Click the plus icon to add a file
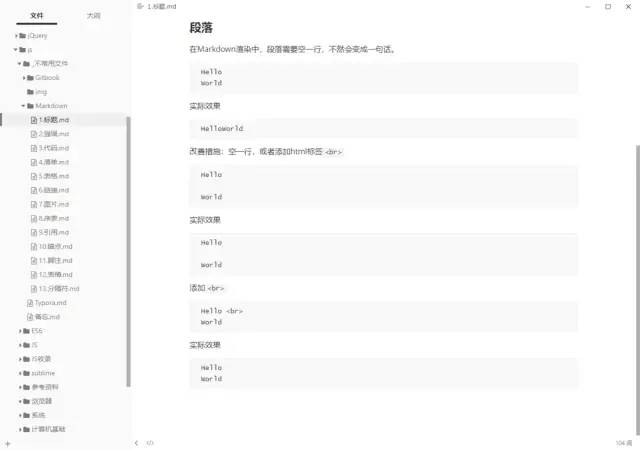Screen dimensions: 640x450 7,443
